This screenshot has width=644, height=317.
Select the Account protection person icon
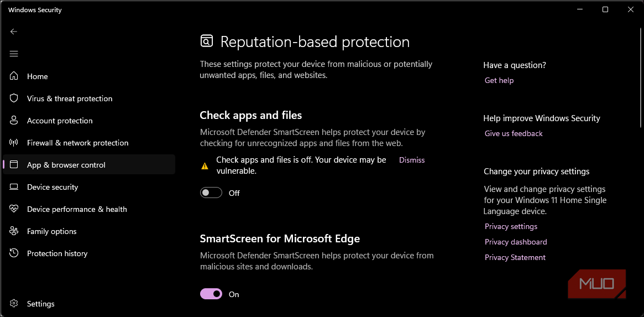[x=14, y=121]
